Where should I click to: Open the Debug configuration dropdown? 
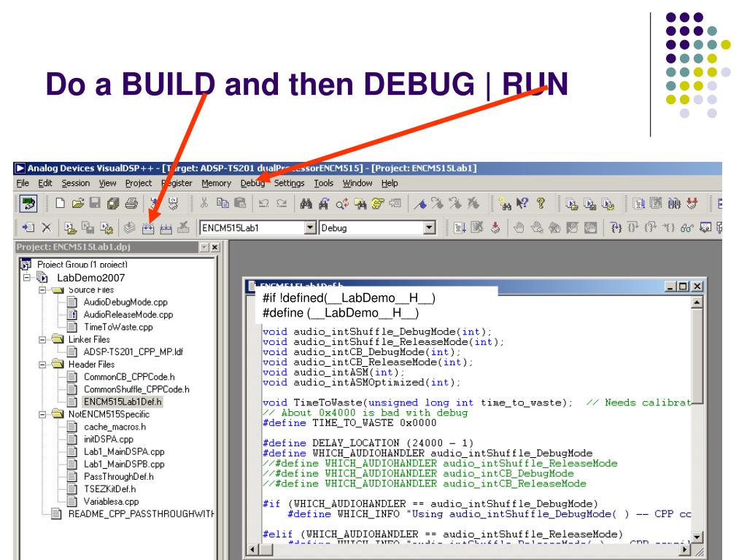(429, 227)
